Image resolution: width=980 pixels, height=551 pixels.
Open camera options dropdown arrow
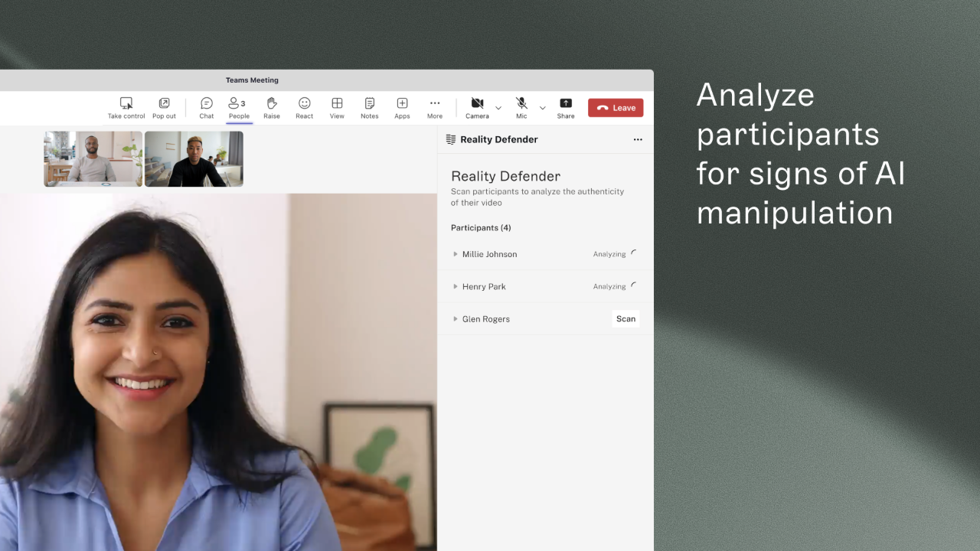click(498, 108)
